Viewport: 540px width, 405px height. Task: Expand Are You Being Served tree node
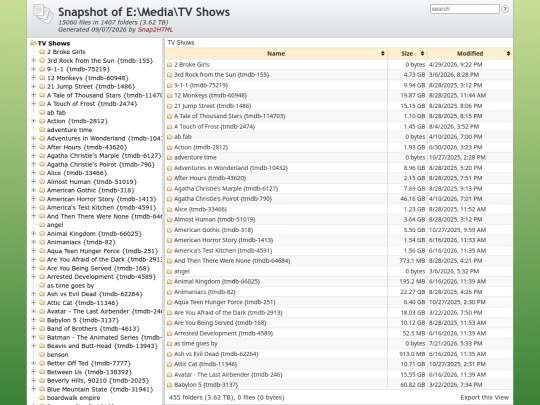pos(34,268)
